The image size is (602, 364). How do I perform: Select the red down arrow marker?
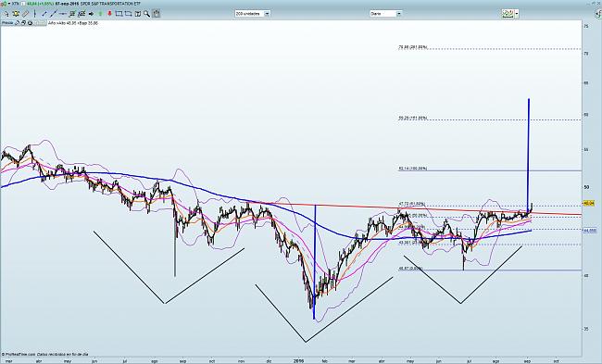[x=109, y=14]
